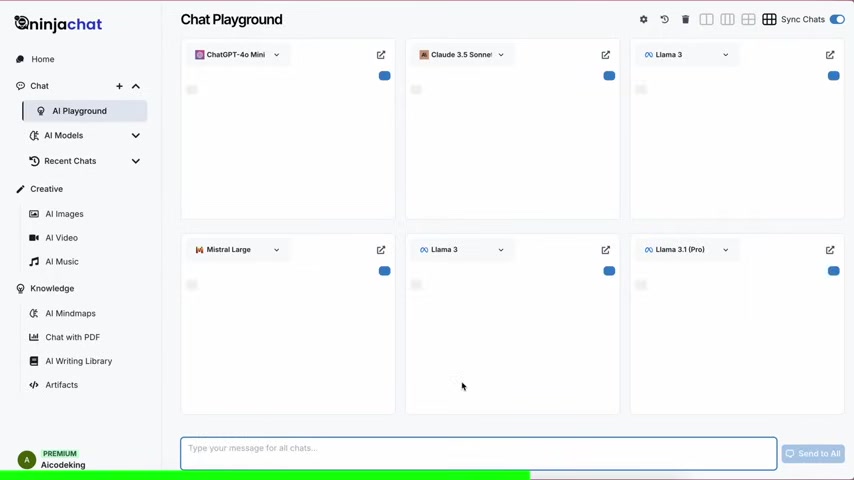Pop out the Llama 3.1 (Pro) panel
Viewport: 854px width, 480px height.
830,250
